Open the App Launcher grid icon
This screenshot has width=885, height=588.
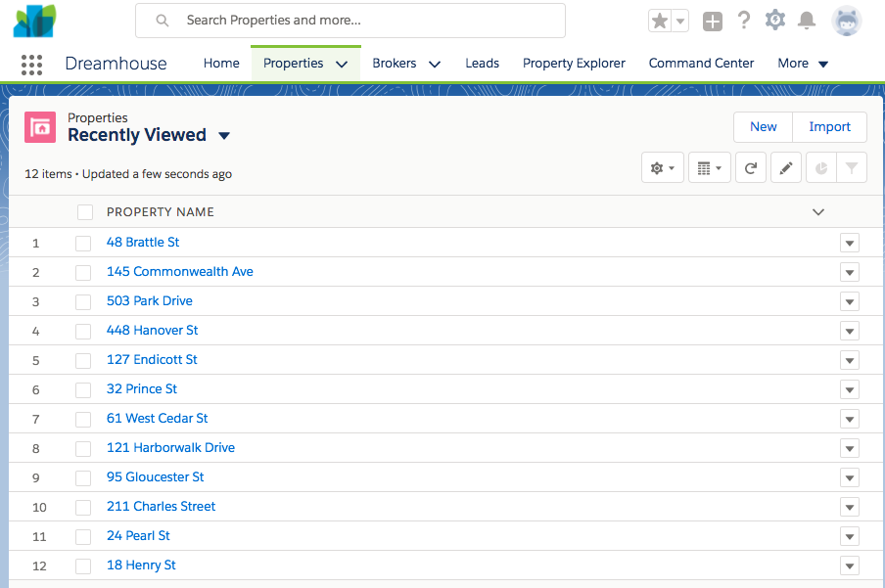[31, 65]
